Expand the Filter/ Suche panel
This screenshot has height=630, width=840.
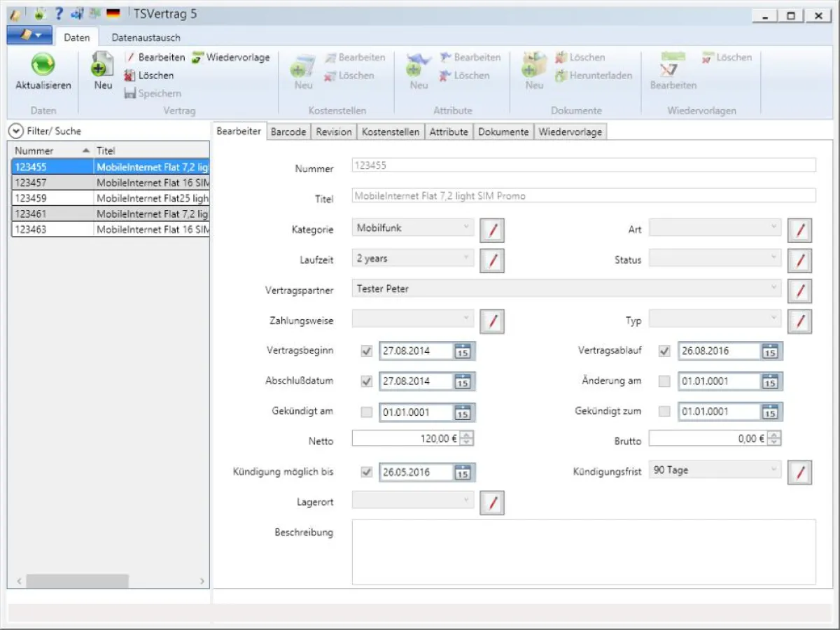point(16,131)
